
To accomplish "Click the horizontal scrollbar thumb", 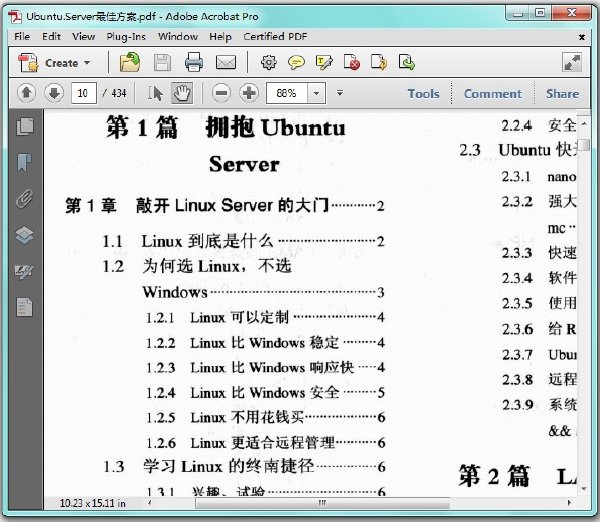I will click(322, 503).
